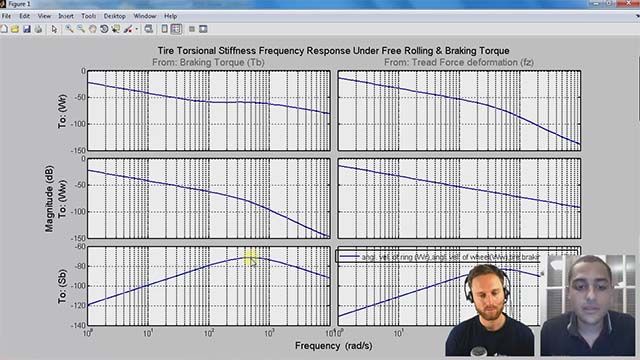Click the 'Frequency (rad/s)' axis label

pos(333,346)
